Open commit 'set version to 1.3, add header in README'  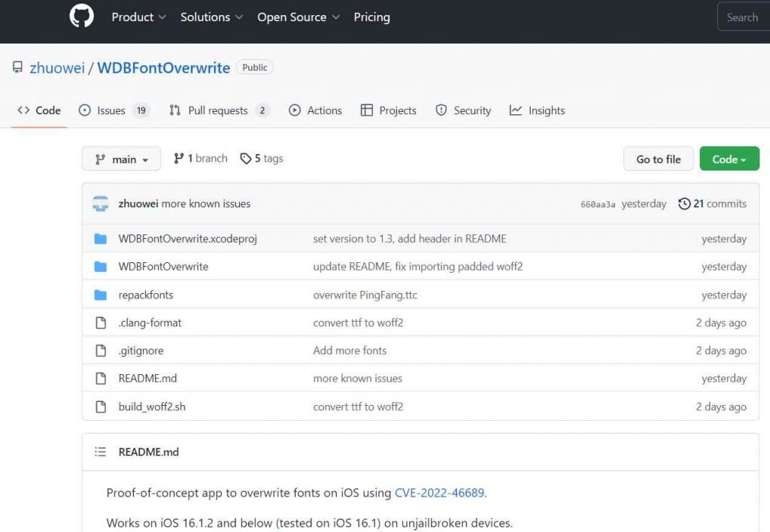(x=410, y=239)
